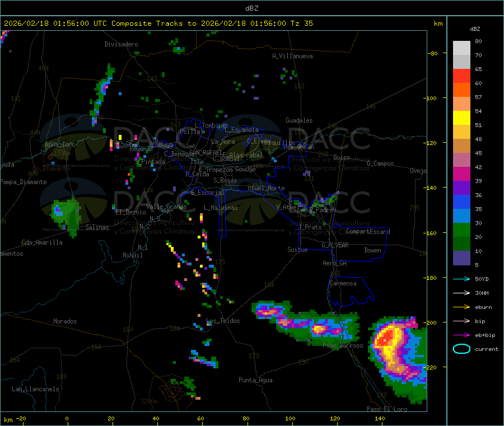Screen dimensions: 504x426
Task: Click the 'Soitue' map label
Action: (297, 249)
